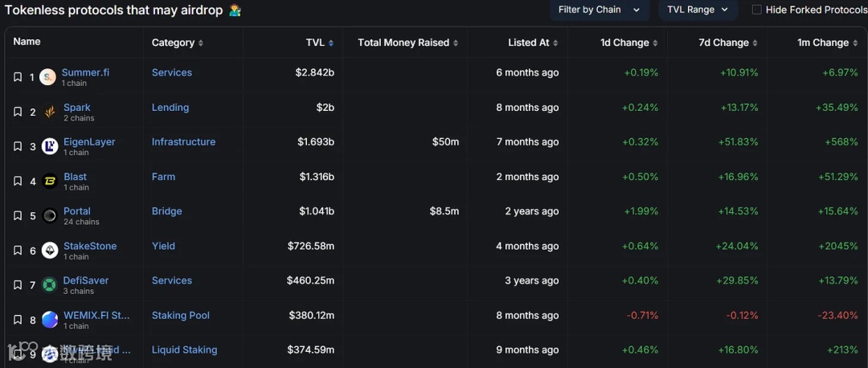This screenshot has height=368, width=868.
Task: Bookmark the WEMIX.FI Staking row
Action: (18, 320)
